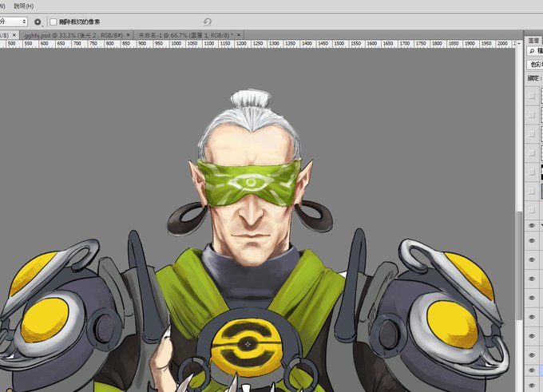Click the canvas vertical scrollbar thumb
543x392 pixels.
coord(518,265)
